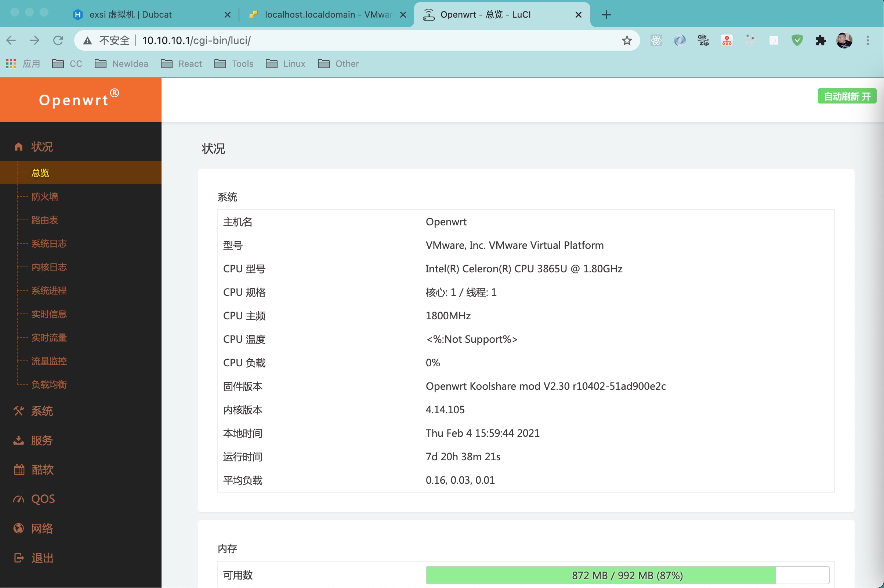This screenshot has width=884, height=588.
Task: Click the white square extension icon
Action: tap(774, 40)
